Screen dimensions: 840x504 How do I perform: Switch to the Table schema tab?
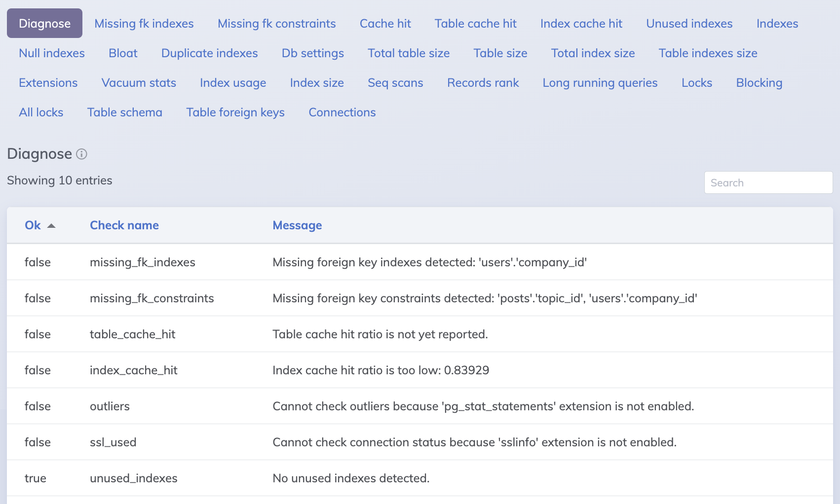pyautogui.click(x=124, y=112)
